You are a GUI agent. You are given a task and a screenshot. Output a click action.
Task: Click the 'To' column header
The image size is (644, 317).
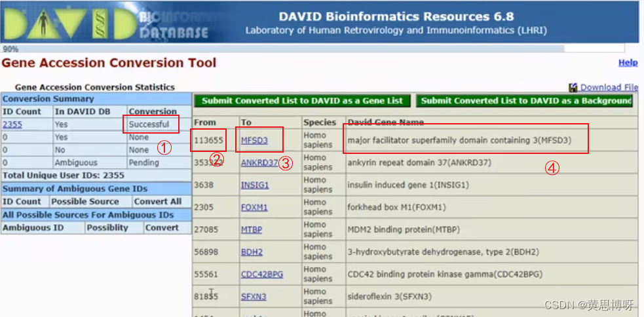246,122
